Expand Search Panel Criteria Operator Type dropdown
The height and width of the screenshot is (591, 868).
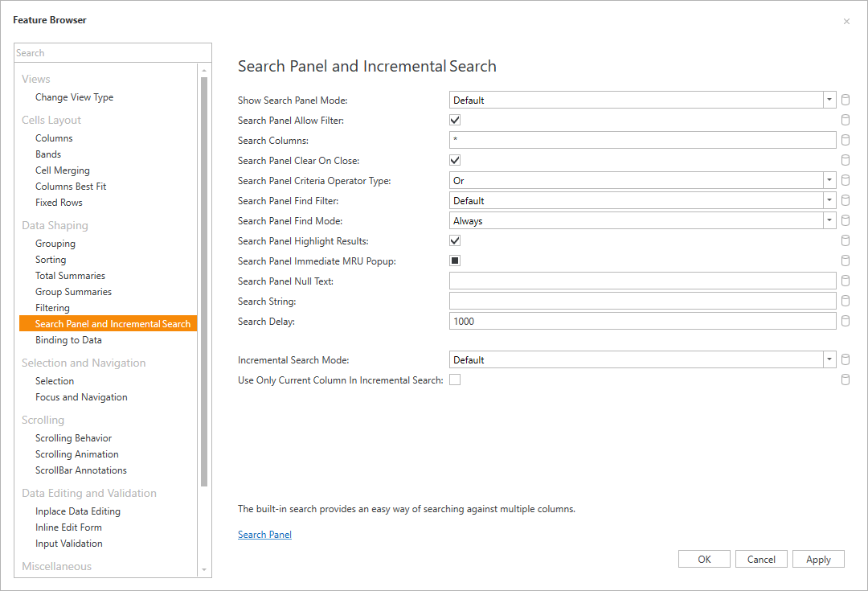829,181
